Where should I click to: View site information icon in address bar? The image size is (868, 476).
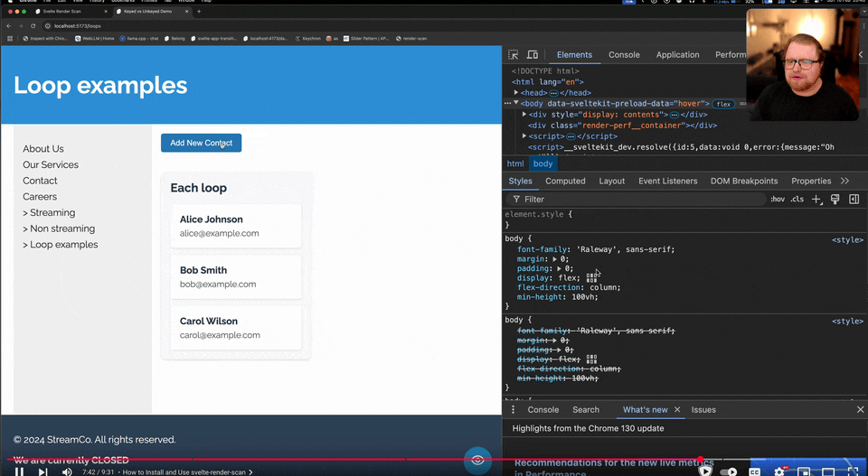point(48,26)
